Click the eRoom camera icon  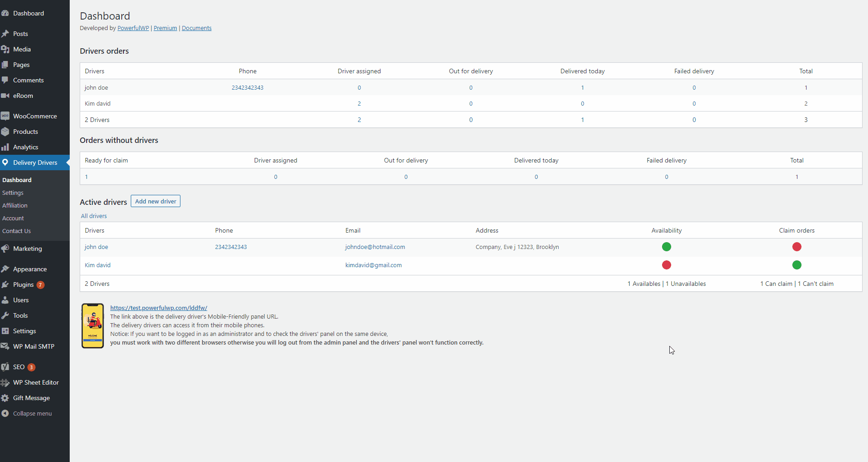pyautogui.click(x=5, y=96)
